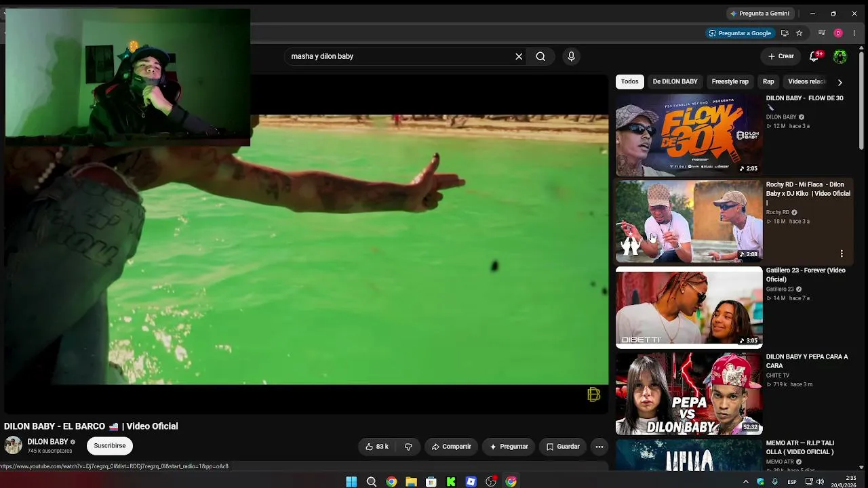Click the DILON BABY channel avatar
This screenshot has width=868, height=488.
pos(13,445)
